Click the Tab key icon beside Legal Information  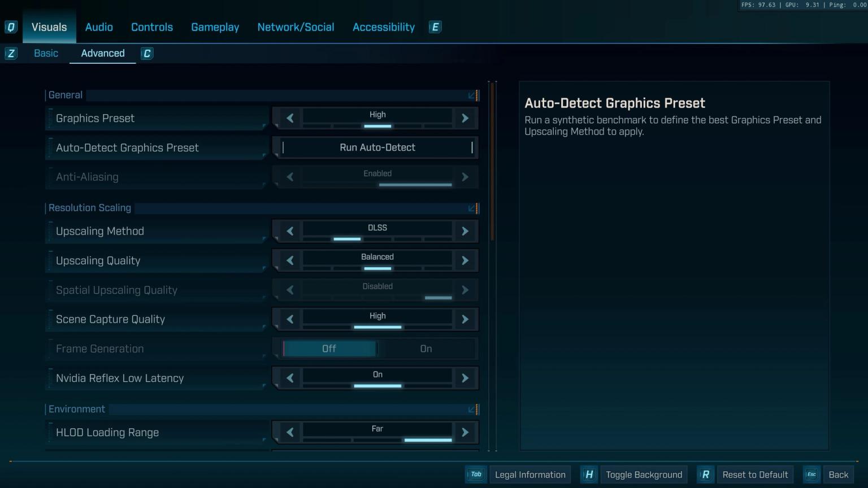click(475, 474)
